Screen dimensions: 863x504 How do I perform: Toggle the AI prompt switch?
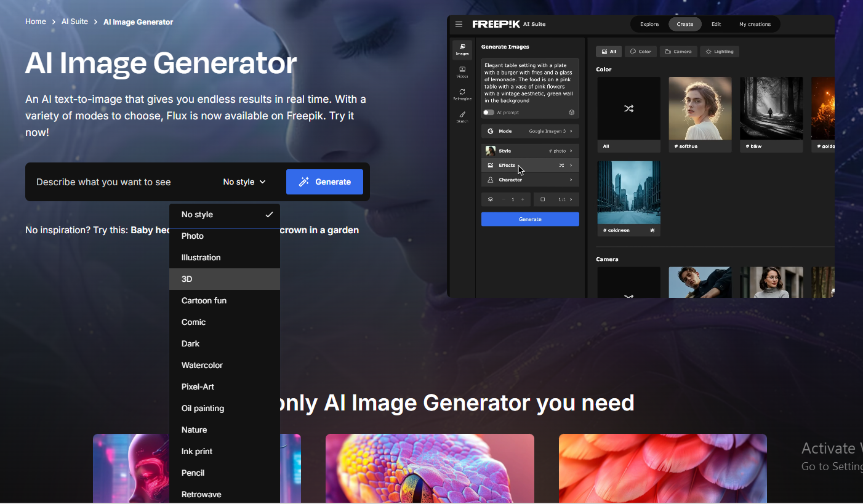click(x=489, y=113)
